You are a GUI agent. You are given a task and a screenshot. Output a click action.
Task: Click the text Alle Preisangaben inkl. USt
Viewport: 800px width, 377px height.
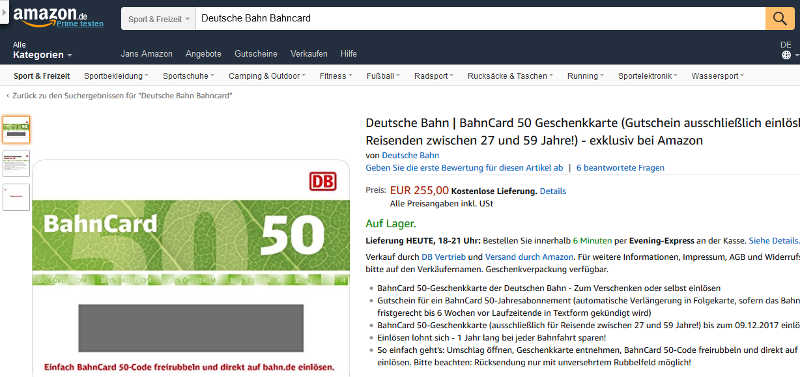point(441,204)
